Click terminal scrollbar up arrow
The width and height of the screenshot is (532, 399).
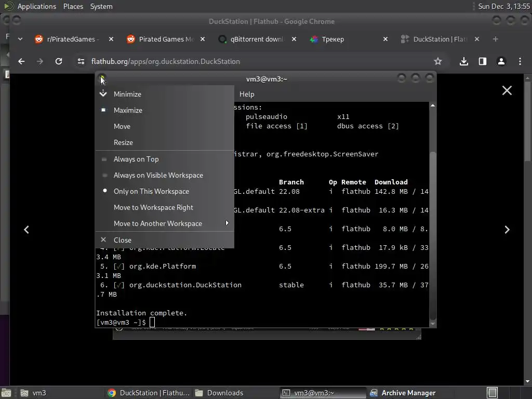pyautogui.click(x=433, y=106)
